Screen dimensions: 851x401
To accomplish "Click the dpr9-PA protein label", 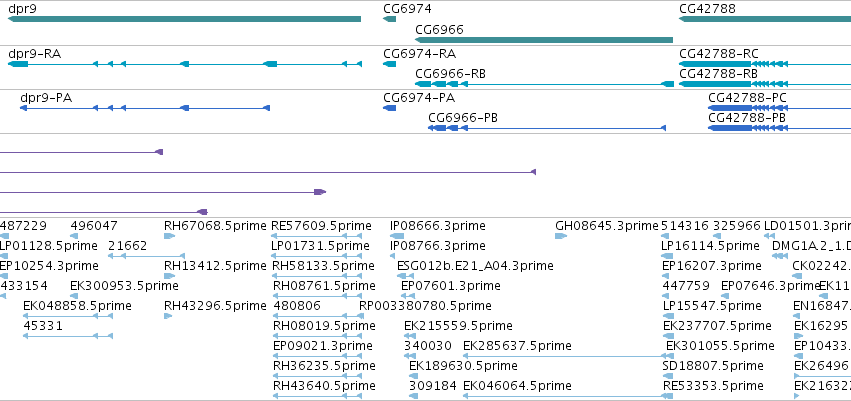I will click(46, 98).
